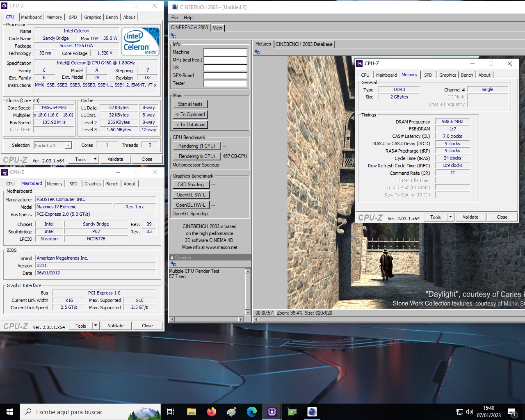Viewport: 525px width, 420px height.
Task: Click into the Tester input field
Action: [226, 83]
